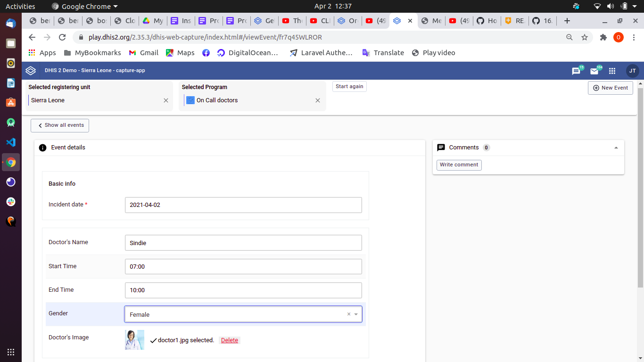Open the Google Chrome app menu

tap(84, 7)
